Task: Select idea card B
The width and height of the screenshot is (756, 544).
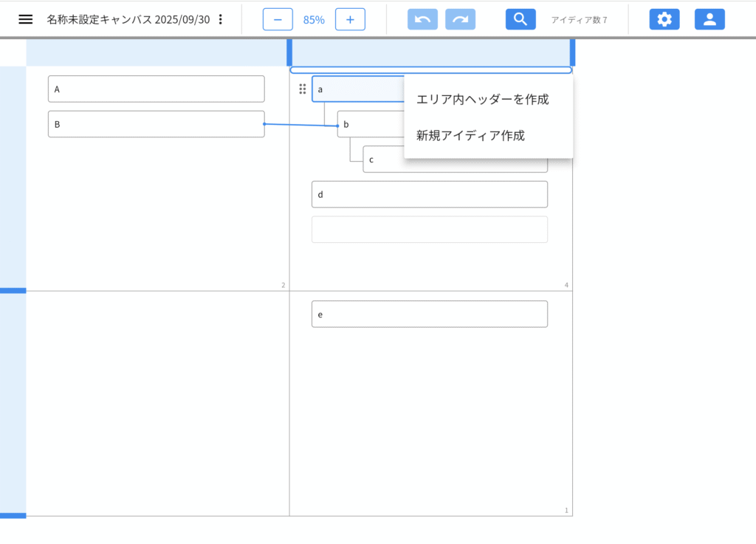Action: tap(156, 124)
